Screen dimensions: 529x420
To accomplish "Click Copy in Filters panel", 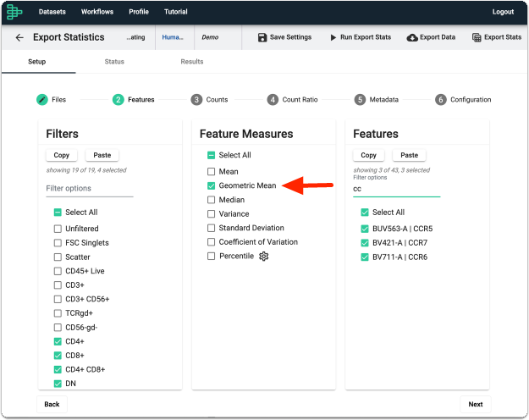I will coord(62,155).
